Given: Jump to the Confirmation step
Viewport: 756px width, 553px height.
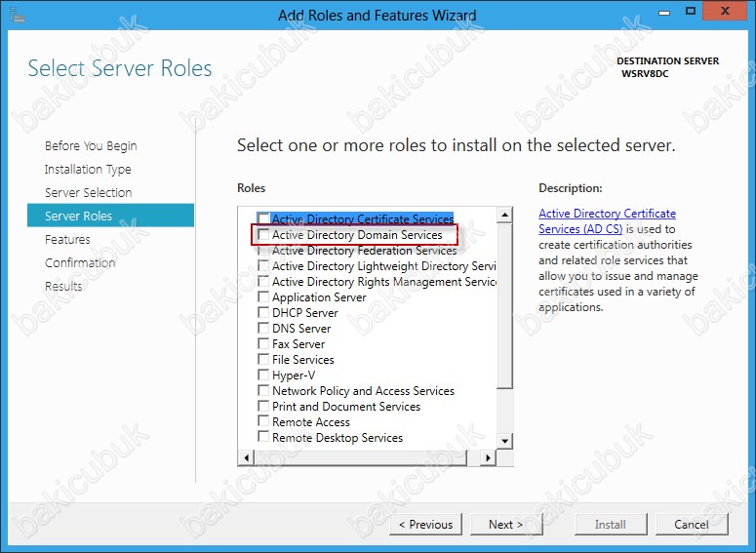Looking at the screenshot, I should [x=80, y=262].
